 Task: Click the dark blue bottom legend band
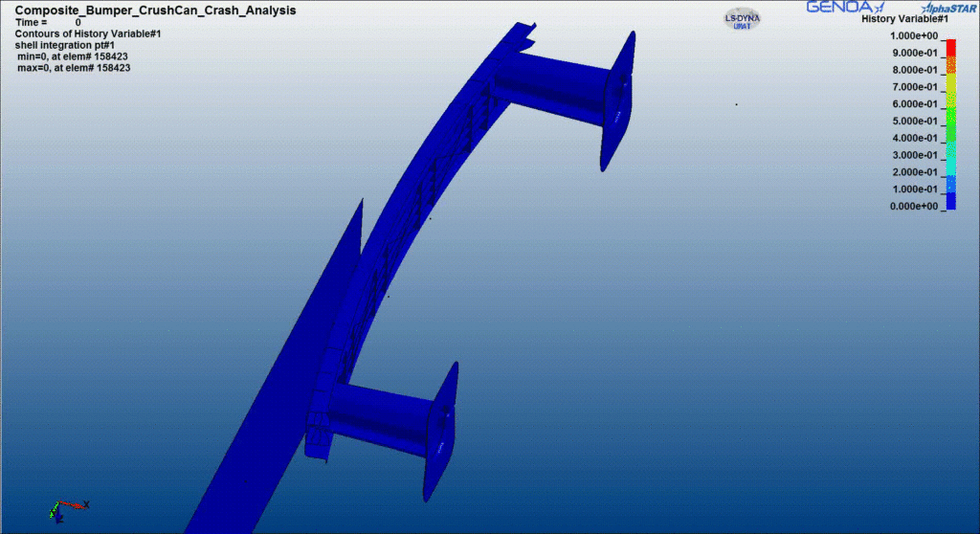click(x=949, y=200)
